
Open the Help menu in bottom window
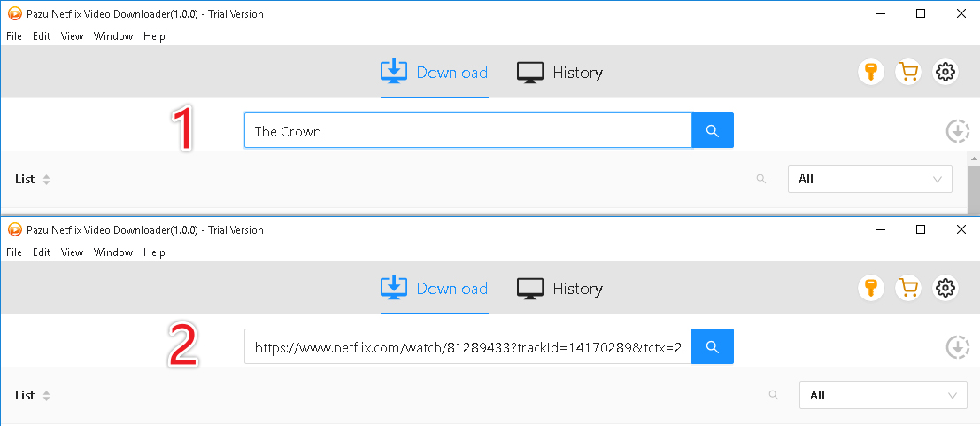[154, 252]
